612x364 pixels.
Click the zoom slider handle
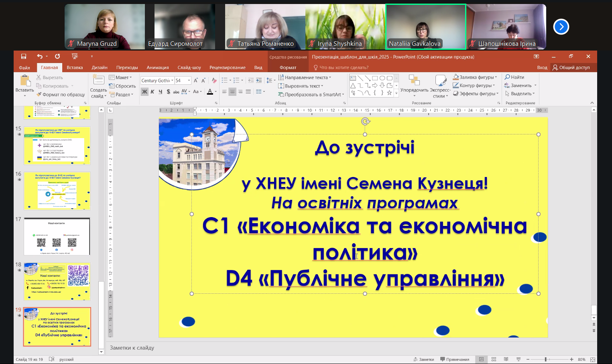click(545, 359)
